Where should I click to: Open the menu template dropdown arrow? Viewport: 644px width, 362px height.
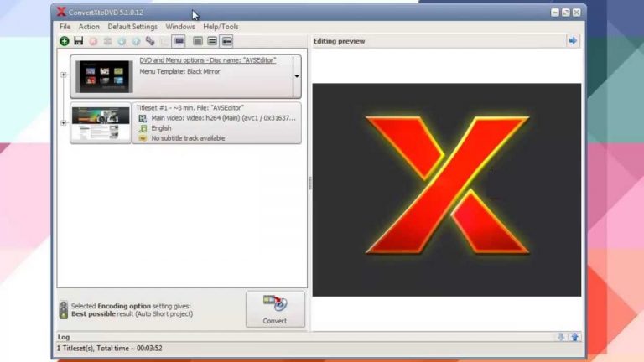tap(297, 76)
